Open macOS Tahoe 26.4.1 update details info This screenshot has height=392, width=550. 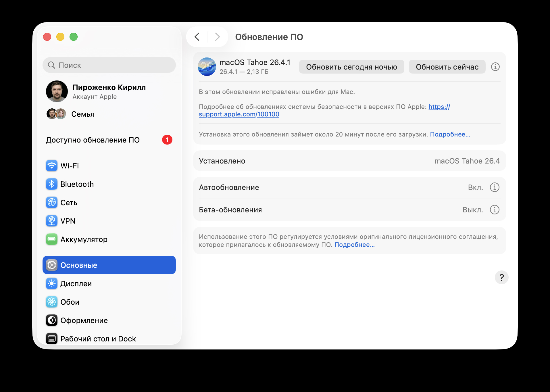click(x=495, y=67)
